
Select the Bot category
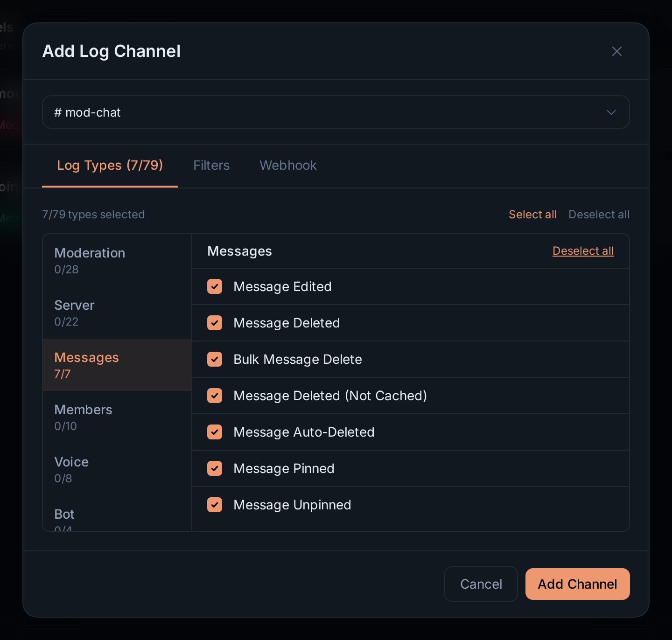[x=117, y=514]
